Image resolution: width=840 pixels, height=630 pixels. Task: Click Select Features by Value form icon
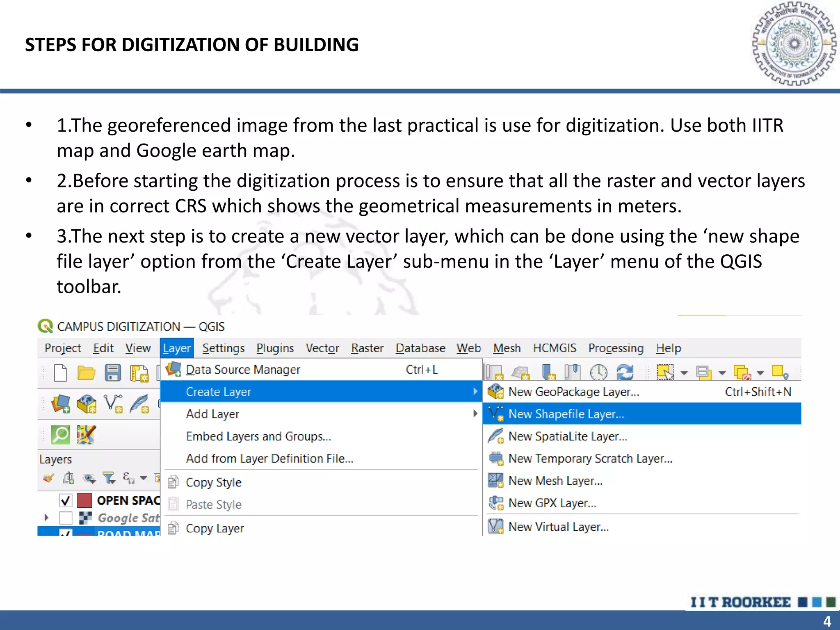click(704, 373)
